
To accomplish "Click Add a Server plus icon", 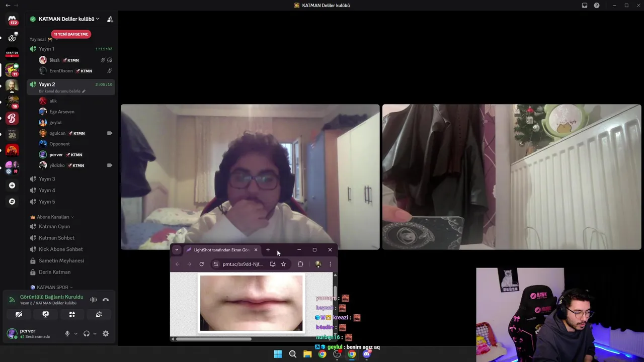I will pos(12,186).
